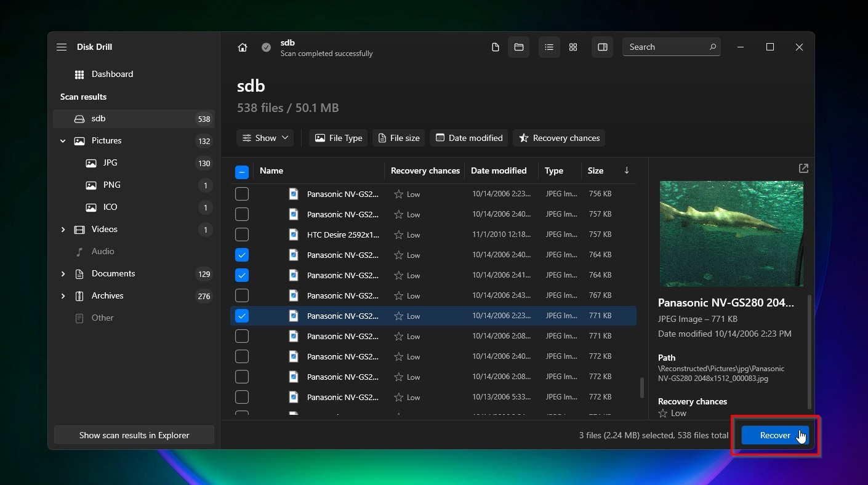This screenshot has width=868, height=485.
Task: Sort by Recovery chances column header
Action: (425, 170)
